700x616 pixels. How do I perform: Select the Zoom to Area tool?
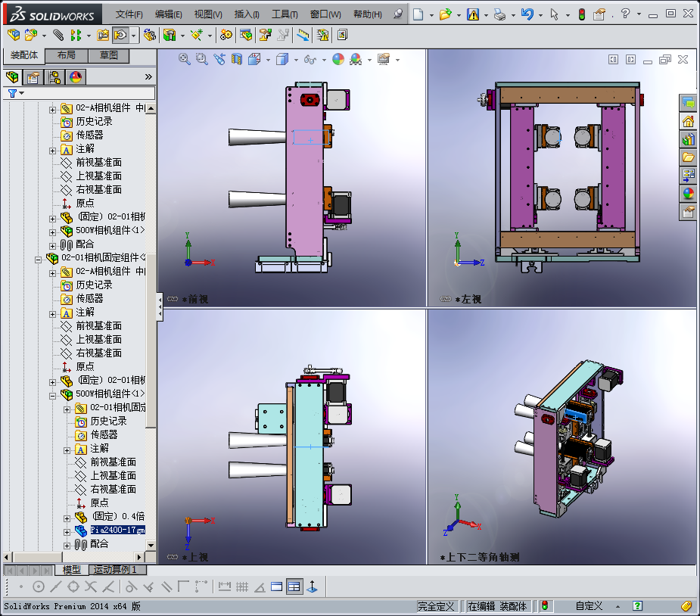click(x=202, y=59)
